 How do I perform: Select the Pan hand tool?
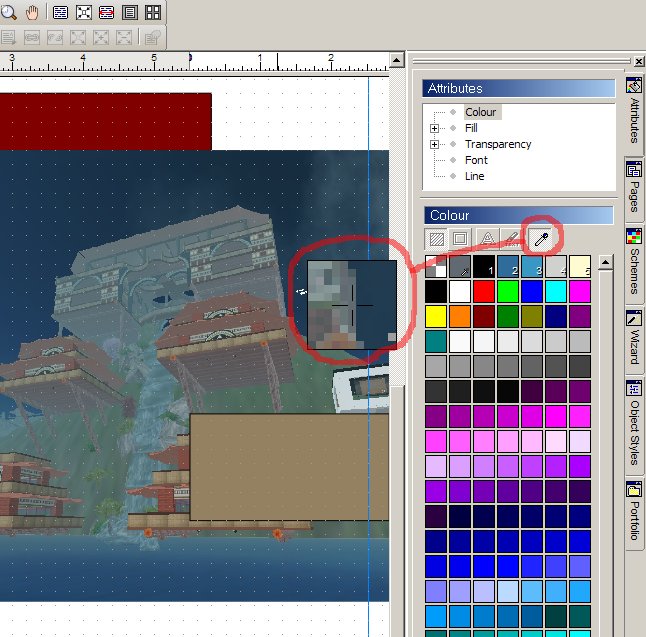tap(32, 12)
